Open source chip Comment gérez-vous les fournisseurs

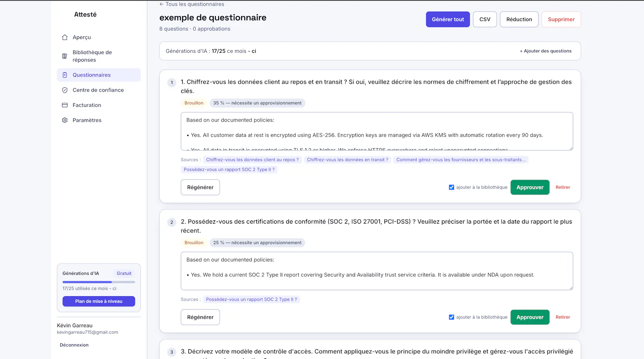point(461,160)
